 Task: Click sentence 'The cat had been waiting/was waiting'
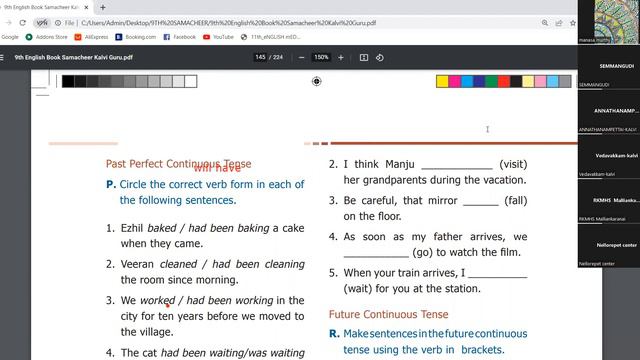click(x=205, y=353)
